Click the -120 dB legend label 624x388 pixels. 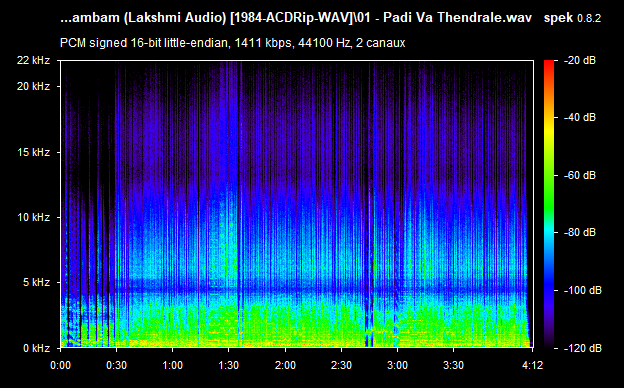583,348
